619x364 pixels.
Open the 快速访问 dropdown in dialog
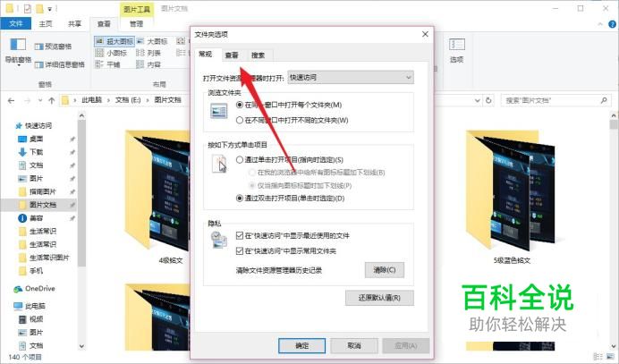click(x=351, y=78)
